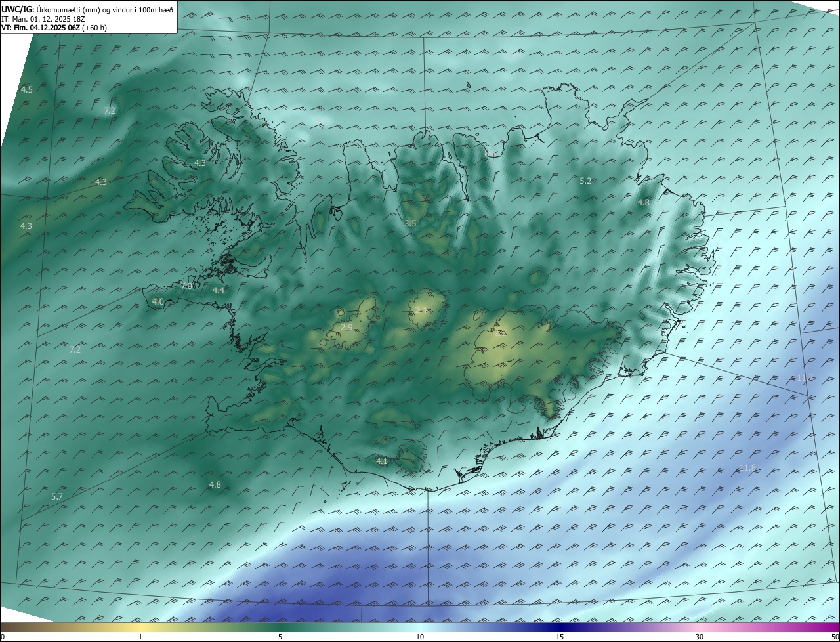Image resolution: width=840 pixels, height=642 pixels.
Task: Click the 15 tick label on color scale
Action: tap(560, 637)
